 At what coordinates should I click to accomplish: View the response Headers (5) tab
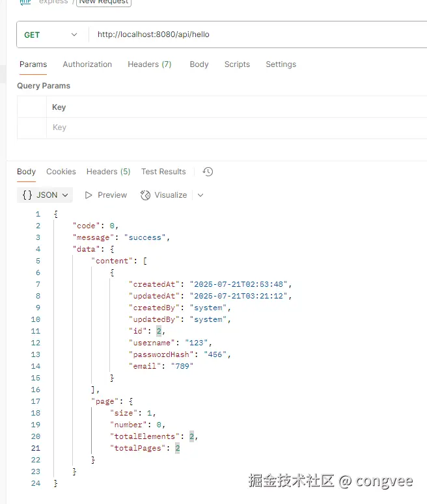(108, 172)
